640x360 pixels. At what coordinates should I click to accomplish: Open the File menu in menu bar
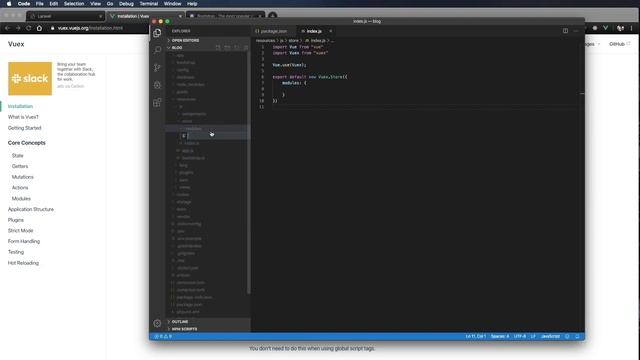[40, 4]
